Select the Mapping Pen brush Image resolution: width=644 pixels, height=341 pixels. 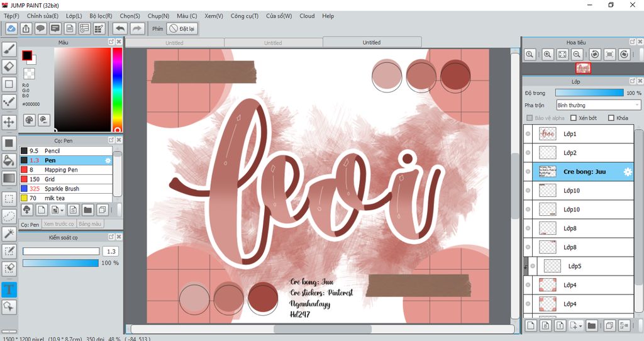65,170
